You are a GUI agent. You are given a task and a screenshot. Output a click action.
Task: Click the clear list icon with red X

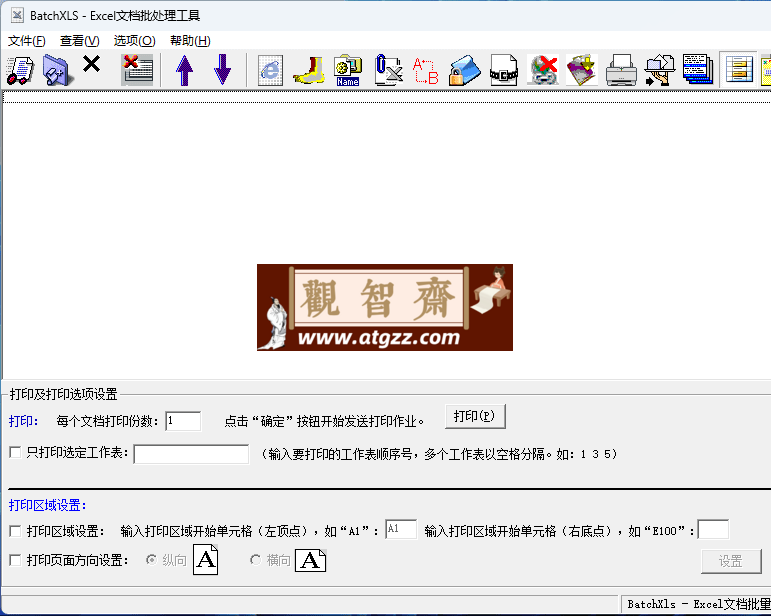tap(137, 70)
